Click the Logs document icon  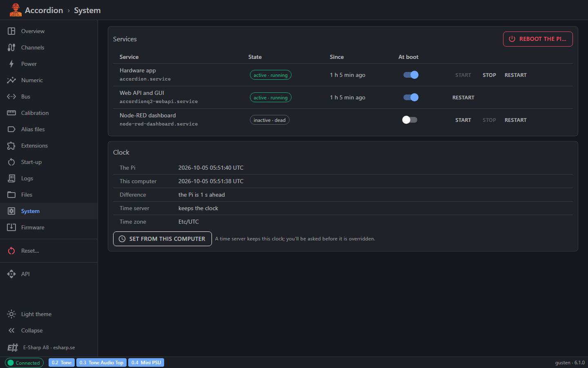(x=11, y=178)
